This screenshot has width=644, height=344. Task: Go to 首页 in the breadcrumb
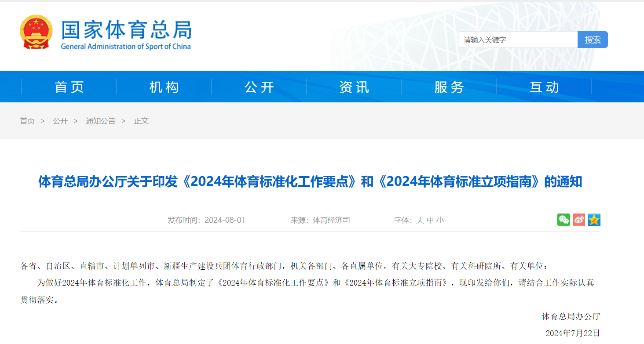[x=27, y=121]
